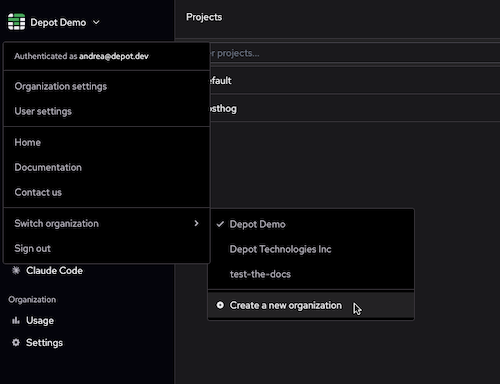Image resolution: width=500 pixels, height=384 pixels.
Task: Select Contact us in the menu
Action: pos(107,192)
